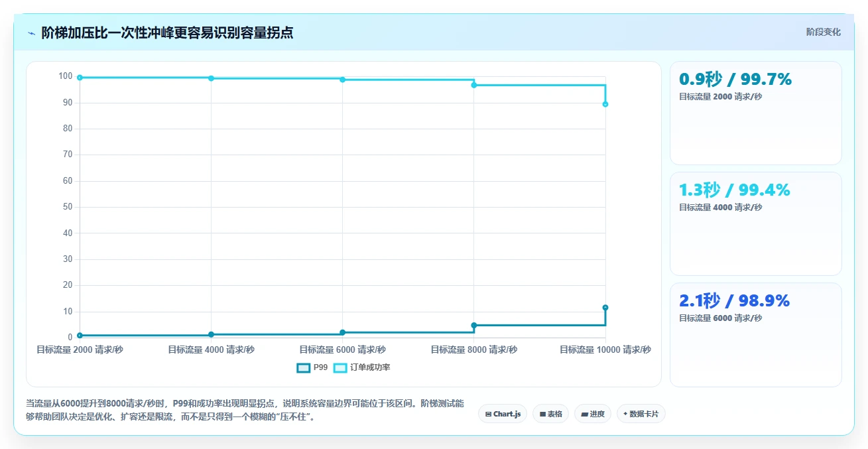Click the summary paragraph starting 当流量从6000

point(245,410)
